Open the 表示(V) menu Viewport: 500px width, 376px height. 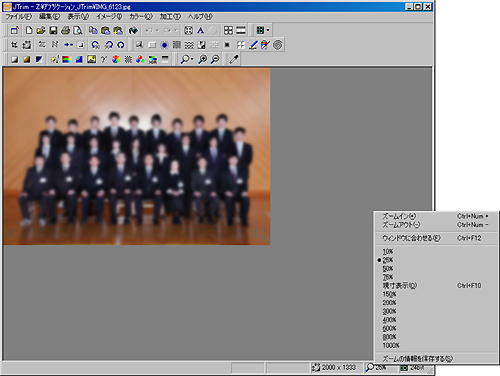point(78,16)
